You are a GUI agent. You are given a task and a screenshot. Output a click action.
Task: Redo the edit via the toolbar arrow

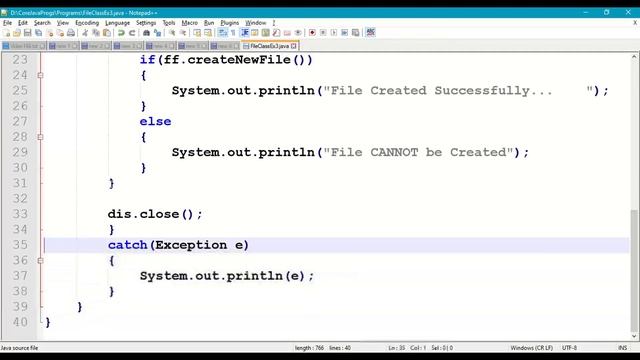(132, 33)
